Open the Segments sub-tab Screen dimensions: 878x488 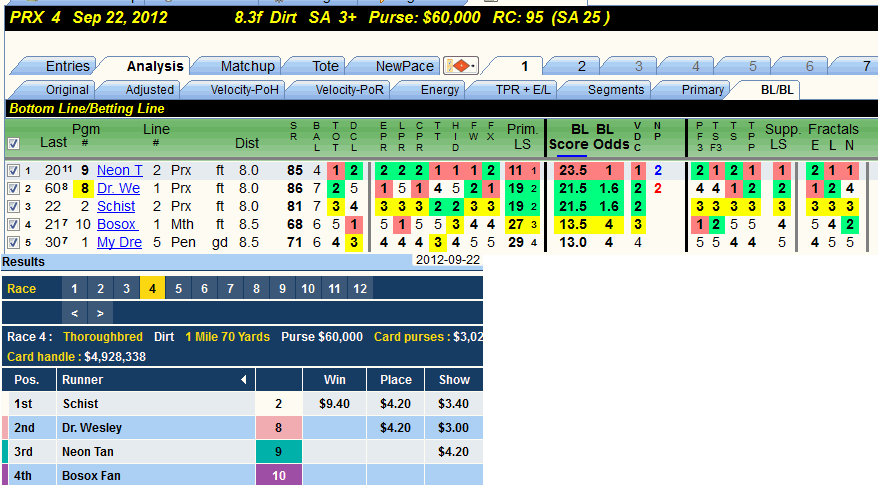click(610, 90)
